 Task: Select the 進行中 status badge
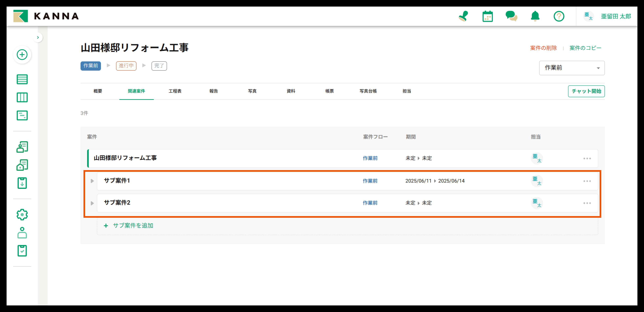(126, 66)
